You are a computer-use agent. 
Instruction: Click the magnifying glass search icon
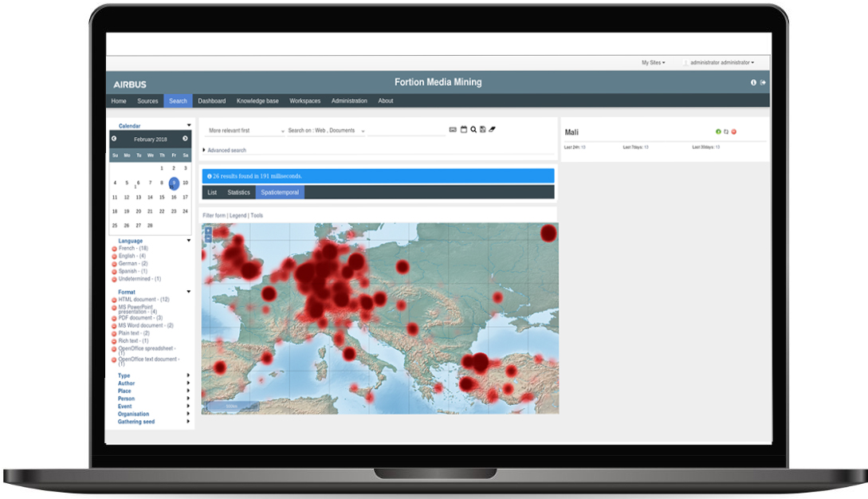[x=473, y=129]
